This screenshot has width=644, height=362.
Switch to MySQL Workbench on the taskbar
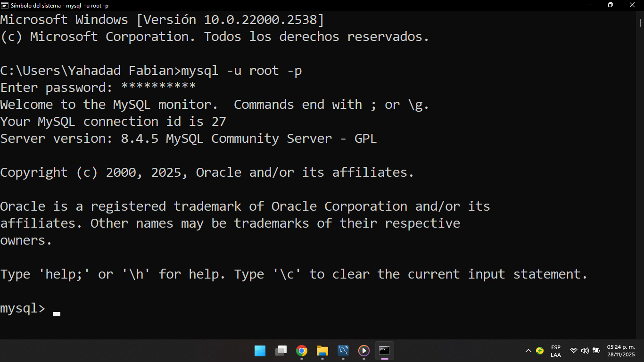tap(343, 351)
